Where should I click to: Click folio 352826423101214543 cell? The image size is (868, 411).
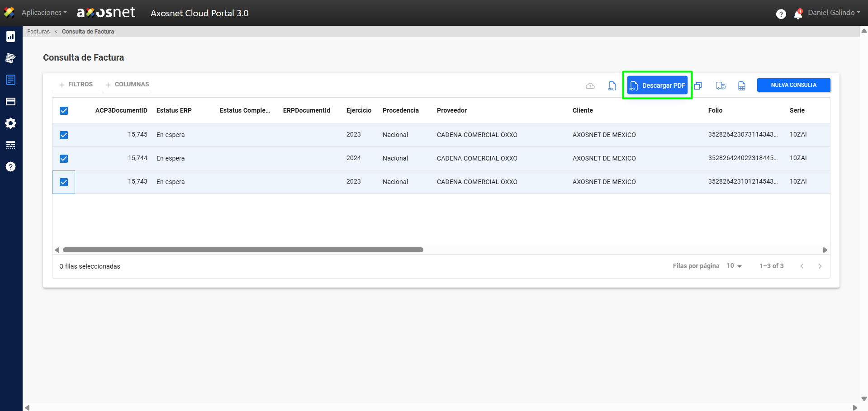coord(743,181)
